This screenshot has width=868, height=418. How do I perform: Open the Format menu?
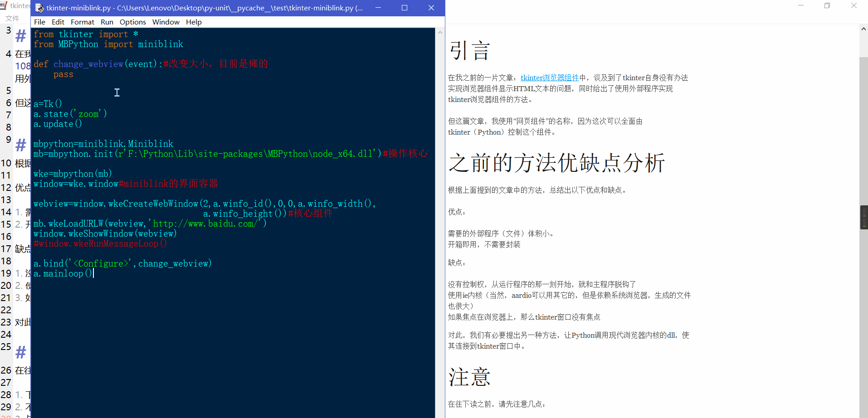(x=83, y=22)
